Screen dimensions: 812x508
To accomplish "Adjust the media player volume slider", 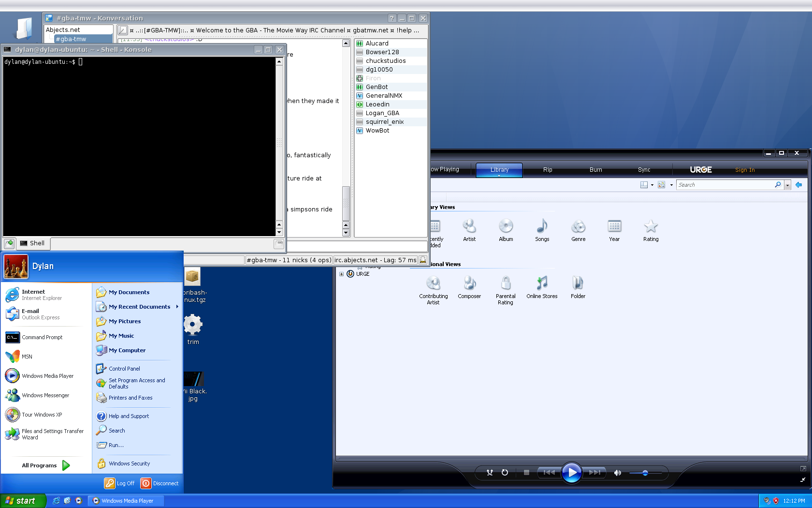I will click(x=645, y=473).
